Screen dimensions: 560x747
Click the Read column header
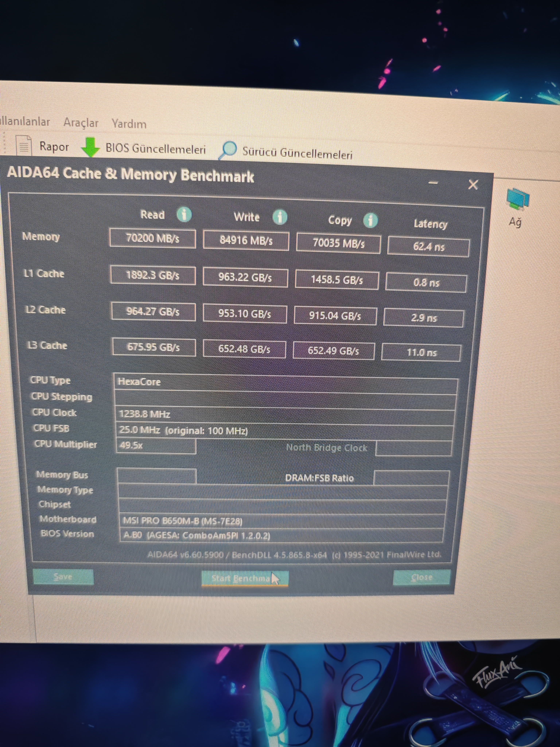(x=153, y=215)
